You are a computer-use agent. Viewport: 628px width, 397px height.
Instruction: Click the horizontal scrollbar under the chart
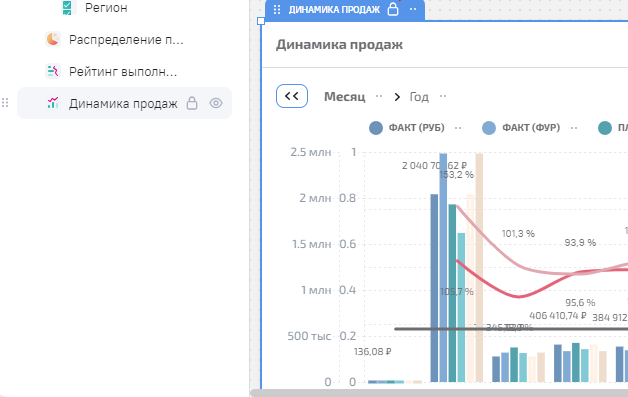coord(439,393)
